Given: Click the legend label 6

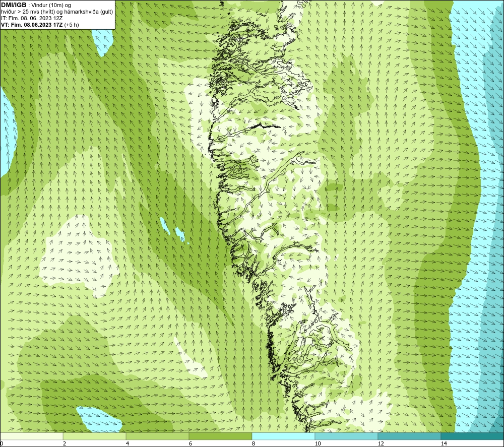Looking at the screenshot, I should pos(191,443).
